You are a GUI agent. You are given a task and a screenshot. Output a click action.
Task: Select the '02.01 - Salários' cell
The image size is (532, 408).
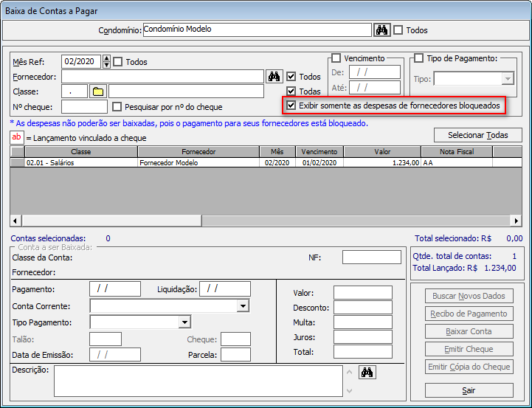tap(81, 162)
